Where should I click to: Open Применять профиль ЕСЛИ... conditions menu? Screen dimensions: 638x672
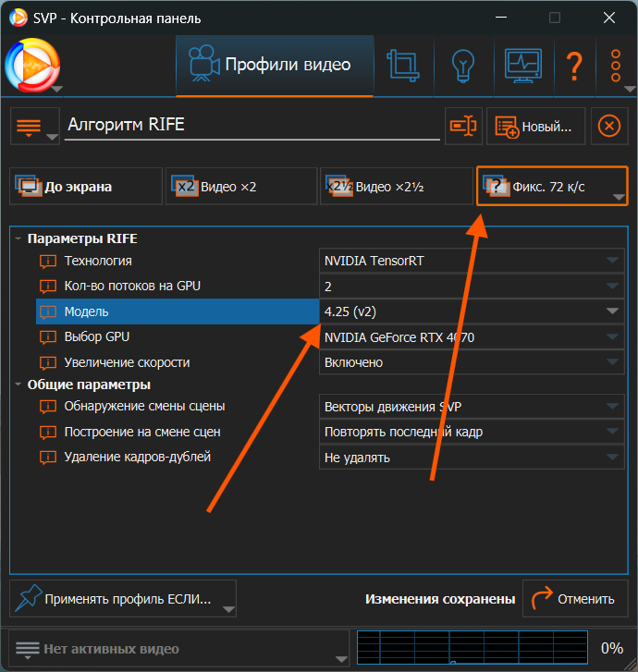(123, 599)
